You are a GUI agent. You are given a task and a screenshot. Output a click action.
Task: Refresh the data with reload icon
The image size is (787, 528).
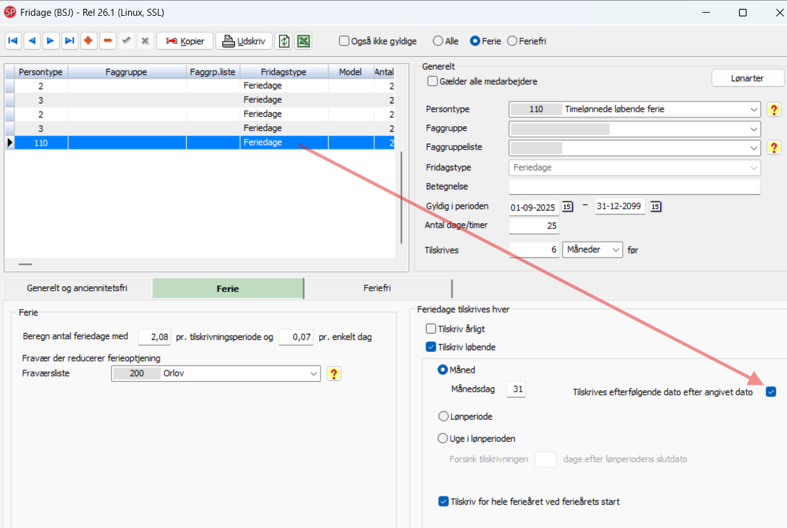pos(284,41)
